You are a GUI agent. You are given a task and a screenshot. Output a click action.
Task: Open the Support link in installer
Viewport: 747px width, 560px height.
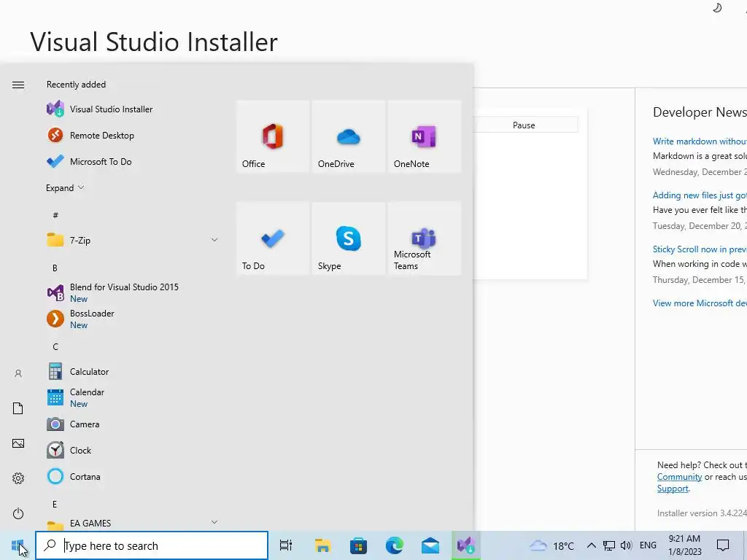(673, 489)
